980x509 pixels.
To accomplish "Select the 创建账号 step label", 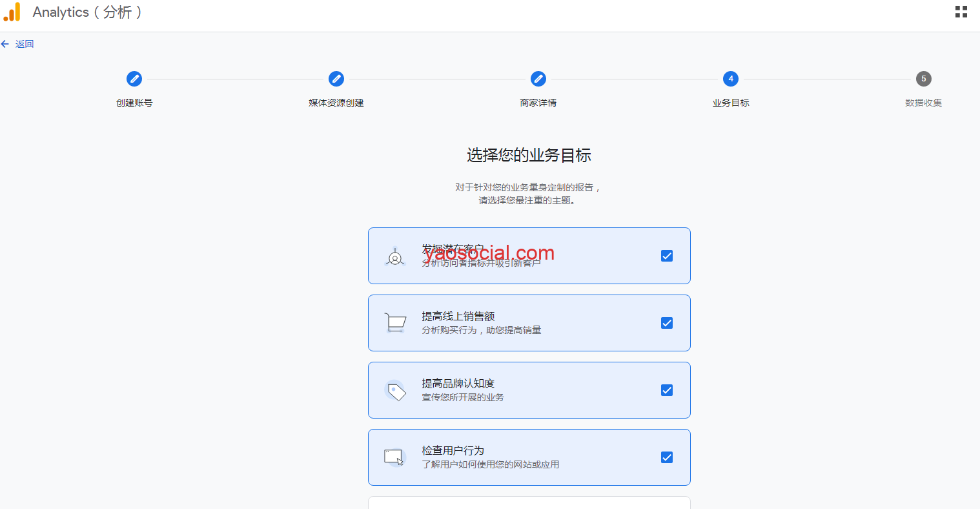I will pos(134,103).
